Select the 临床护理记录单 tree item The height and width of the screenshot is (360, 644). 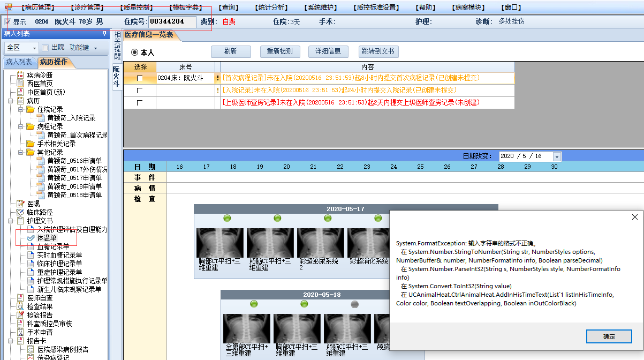pyautogui.click(x=59, y=264)
